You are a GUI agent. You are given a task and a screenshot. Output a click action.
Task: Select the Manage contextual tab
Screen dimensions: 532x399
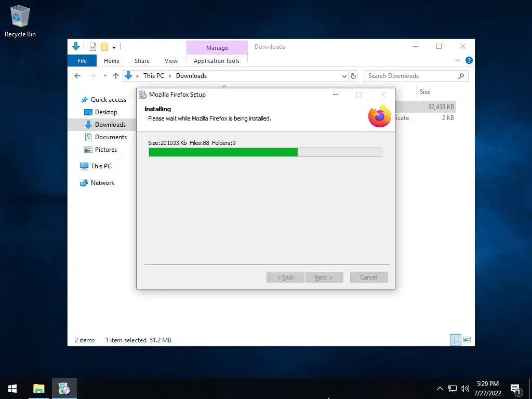pos(217,48)
